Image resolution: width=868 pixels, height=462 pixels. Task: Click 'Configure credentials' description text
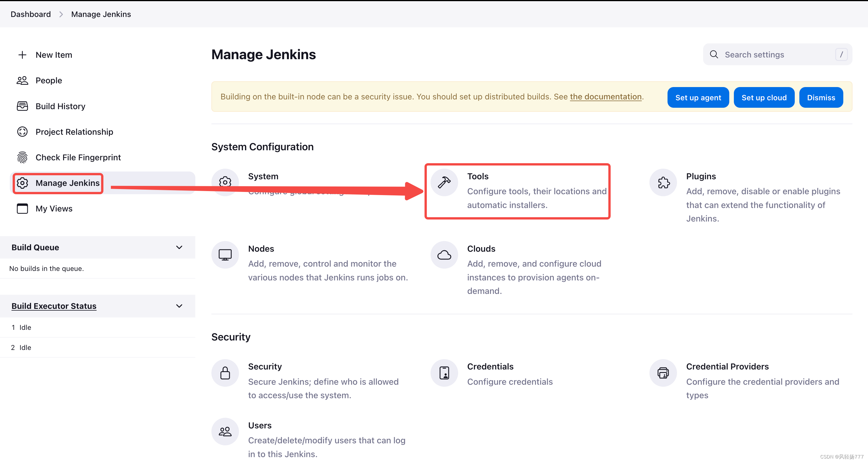click(510, 382)
